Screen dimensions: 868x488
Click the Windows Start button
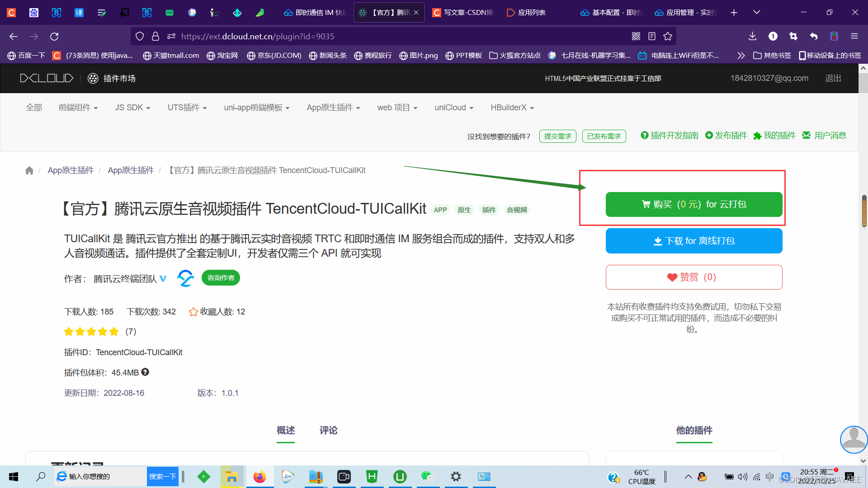point(14,477)
